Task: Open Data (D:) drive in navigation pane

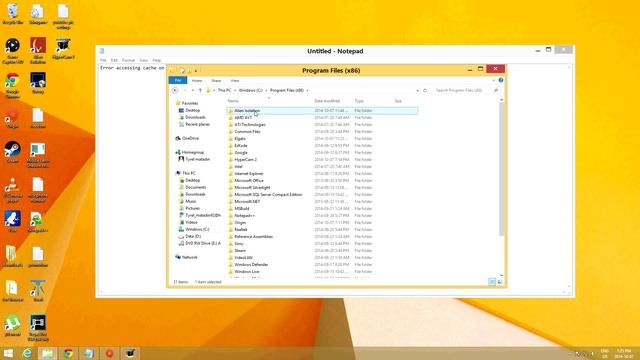Action: tap(193, 236)
